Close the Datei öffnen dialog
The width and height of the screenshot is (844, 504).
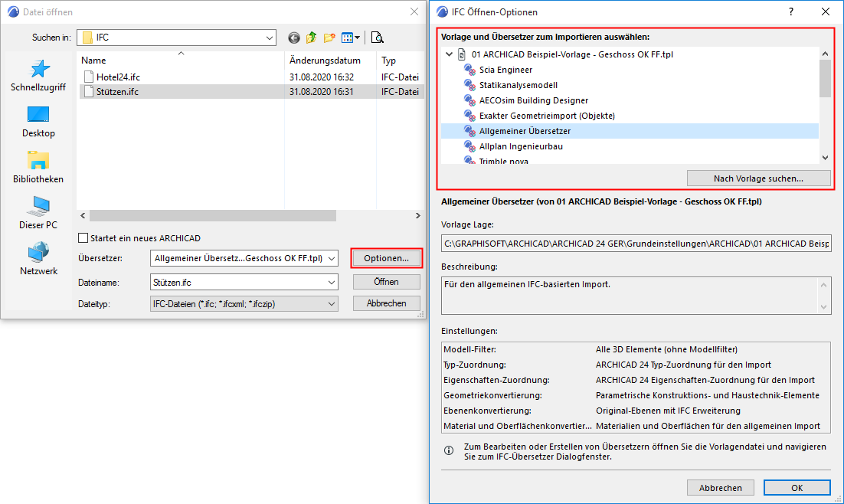point(414,11)
